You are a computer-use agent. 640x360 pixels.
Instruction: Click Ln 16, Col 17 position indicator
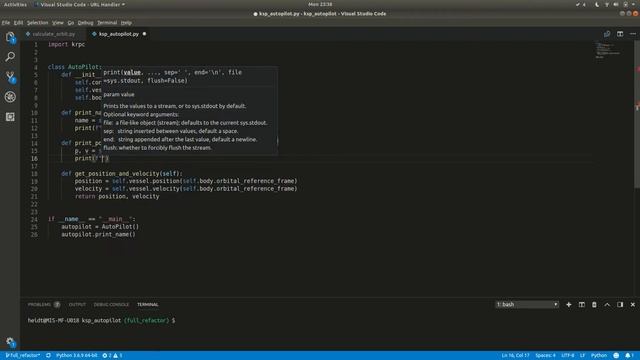click(x=516, y=356)
